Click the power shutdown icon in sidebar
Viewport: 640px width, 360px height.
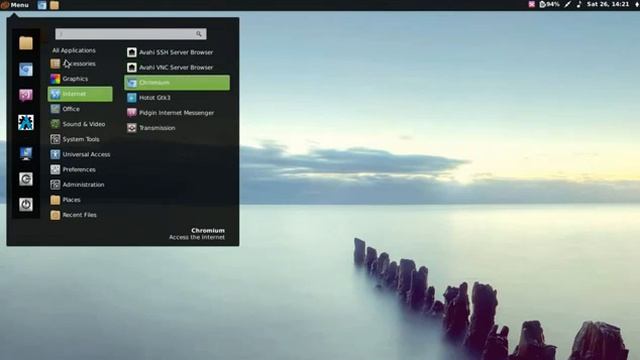coord(26,204)
